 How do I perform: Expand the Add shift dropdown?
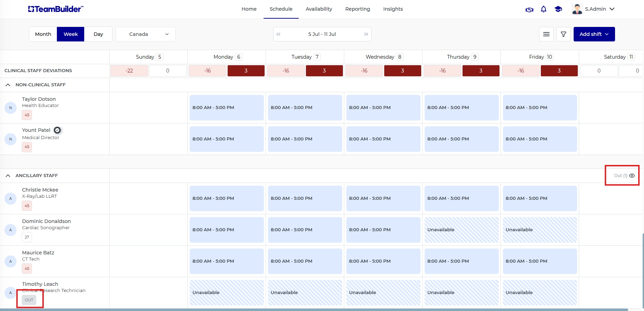tap(594, 34)
